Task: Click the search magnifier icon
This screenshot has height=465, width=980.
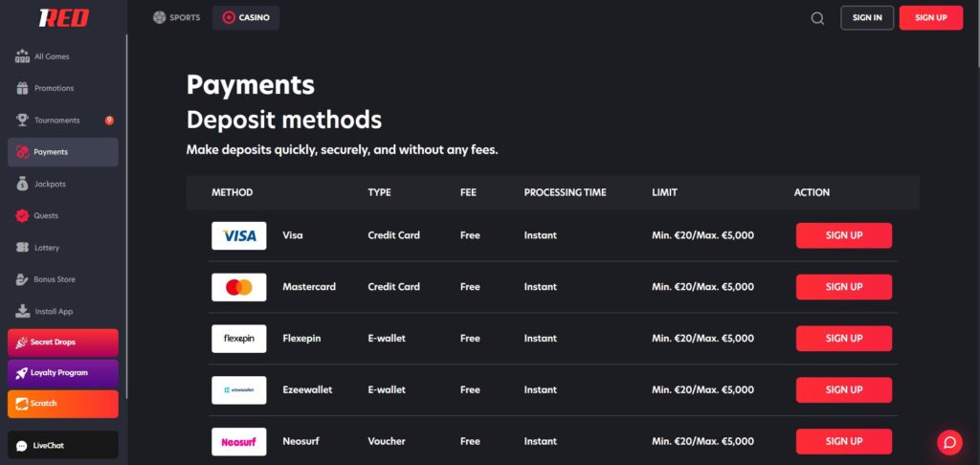Action: click(817, 18)
